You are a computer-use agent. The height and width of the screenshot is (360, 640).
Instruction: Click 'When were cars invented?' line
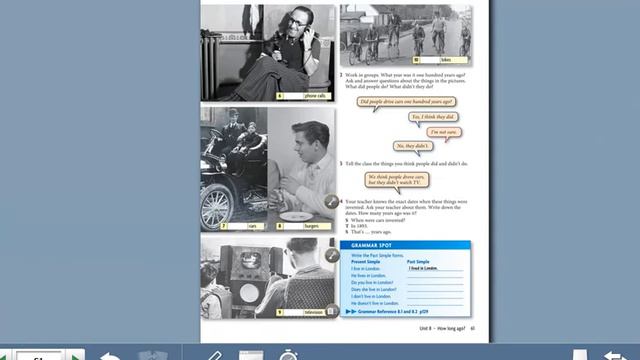(x=378, y=220)
